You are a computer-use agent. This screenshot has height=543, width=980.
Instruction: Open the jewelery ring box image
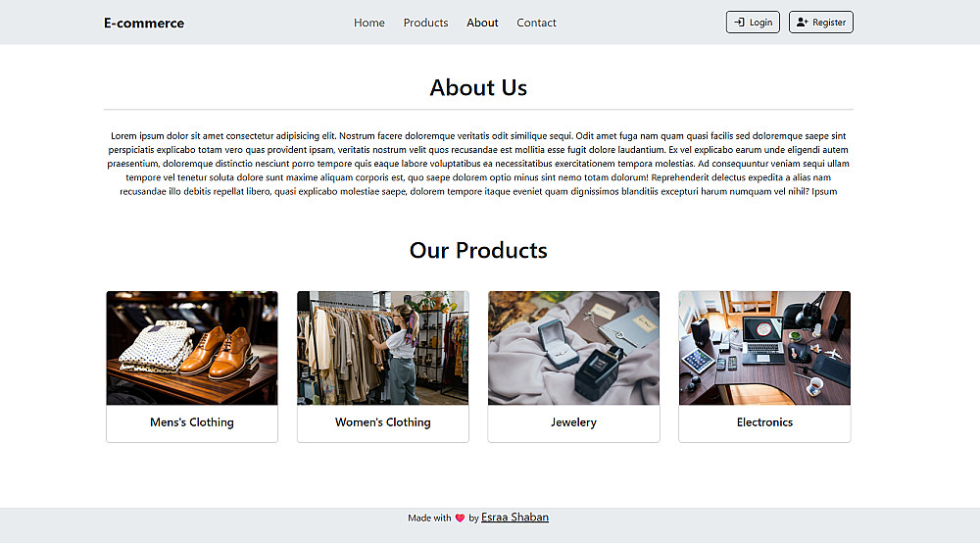573,348
